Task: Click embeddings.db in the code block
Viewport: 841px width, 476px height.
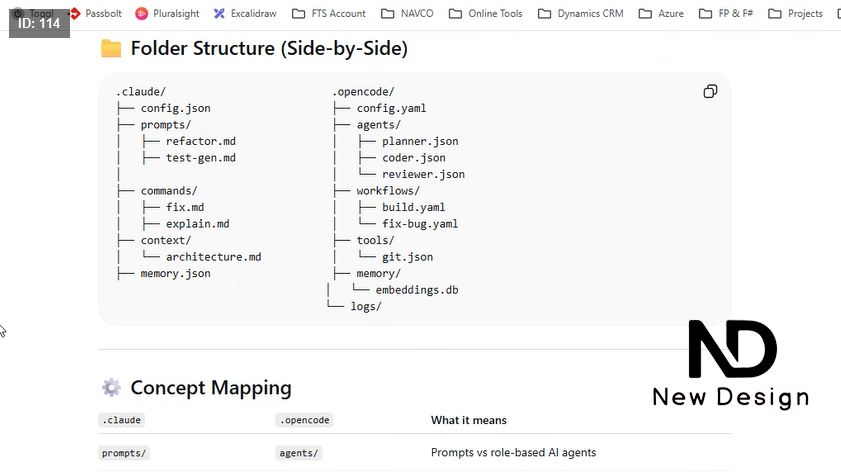Action: 417,290
